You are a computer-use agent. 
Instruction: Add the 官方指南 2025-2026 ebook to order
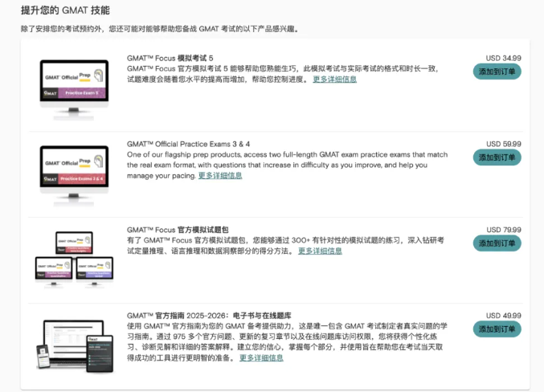coord(497,329)
